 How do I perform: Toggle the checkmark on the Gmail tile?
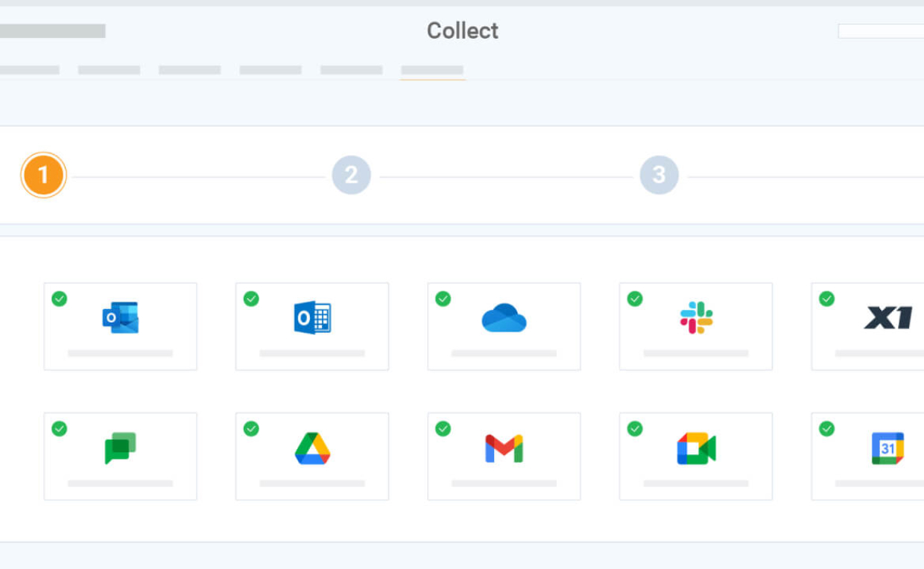(x=443, y=428)
